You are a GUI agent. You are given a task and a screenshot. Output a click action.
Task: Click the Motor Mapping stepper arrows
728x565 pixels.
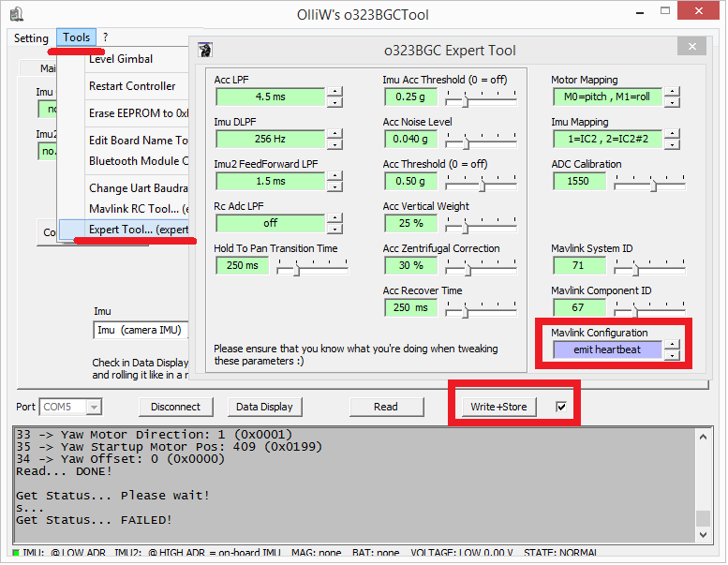tap(672, 96)
